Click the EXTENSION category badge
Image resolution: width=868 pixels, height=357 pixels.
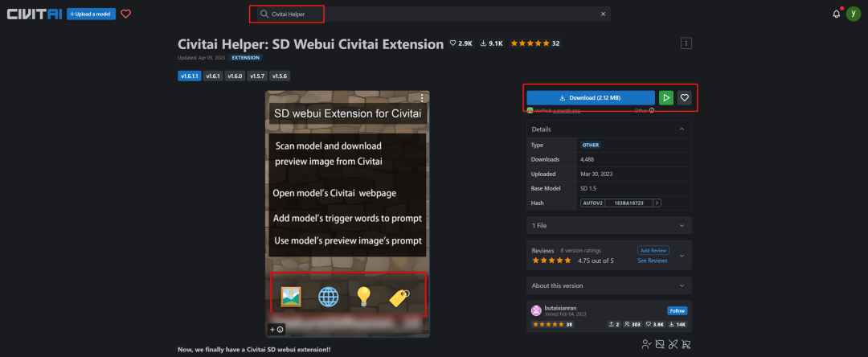[x=247, y=58]
